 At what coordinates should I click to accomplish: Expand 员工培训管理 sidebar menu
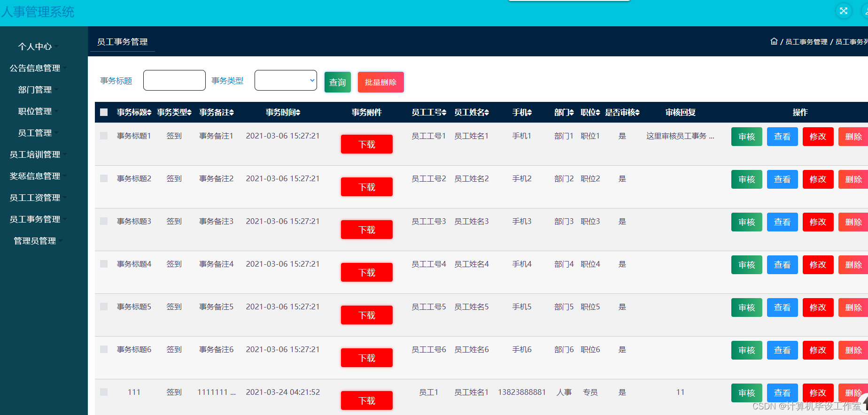click(x=38, y=154)
